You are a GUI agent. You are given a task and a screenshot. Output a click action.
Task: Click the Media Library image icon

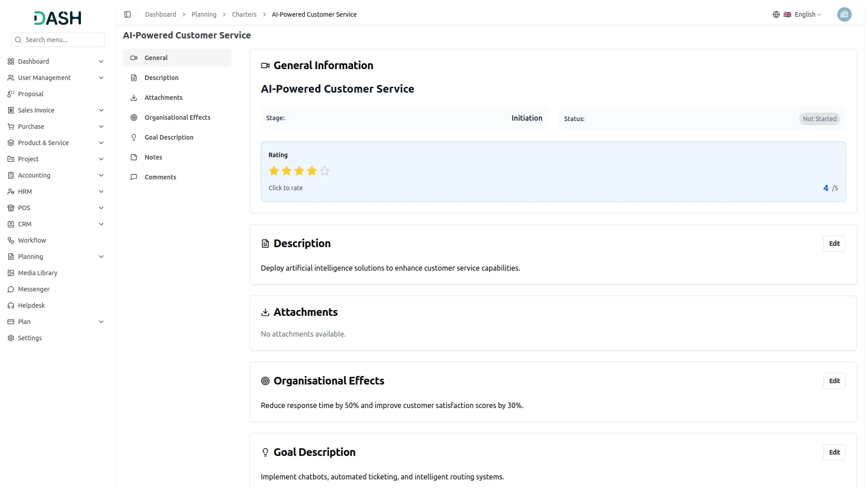click(11, 273)
